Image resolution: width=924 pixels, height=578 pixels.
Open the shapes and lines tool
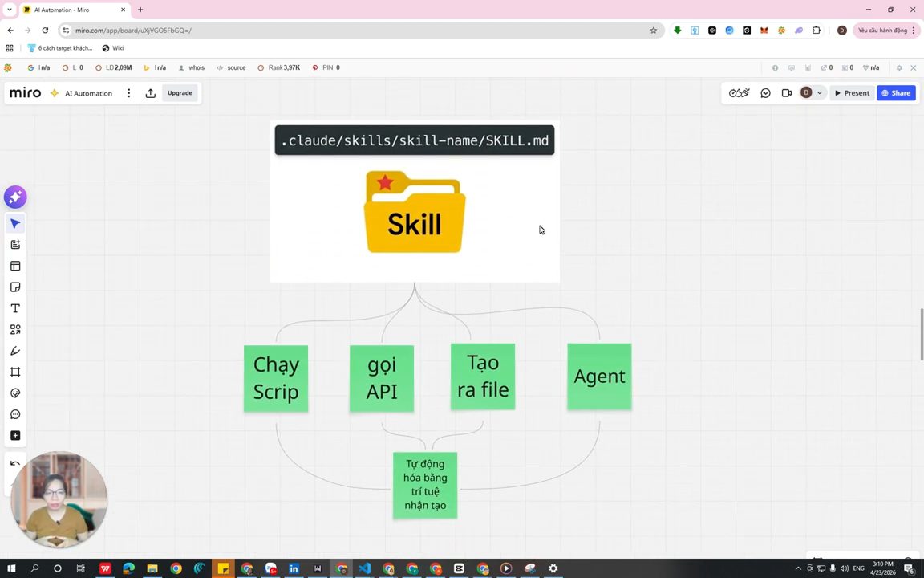click(x=15, y=330)
